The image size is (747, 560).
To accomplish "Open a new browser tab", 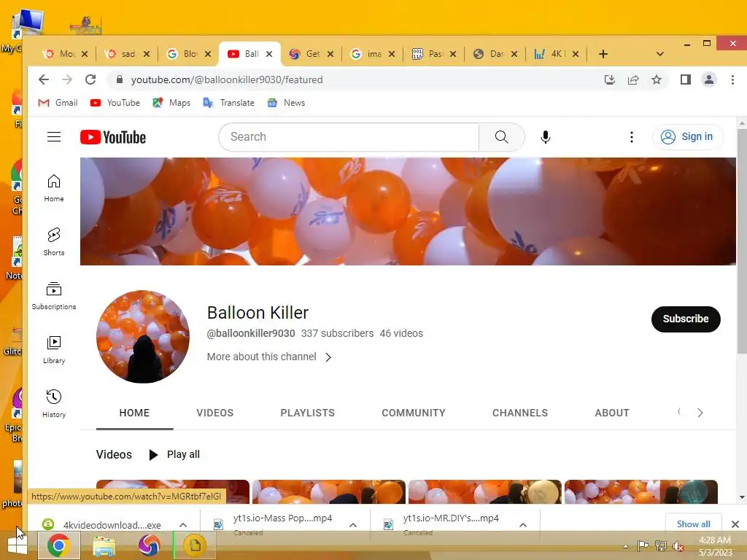I will point(603,54).
